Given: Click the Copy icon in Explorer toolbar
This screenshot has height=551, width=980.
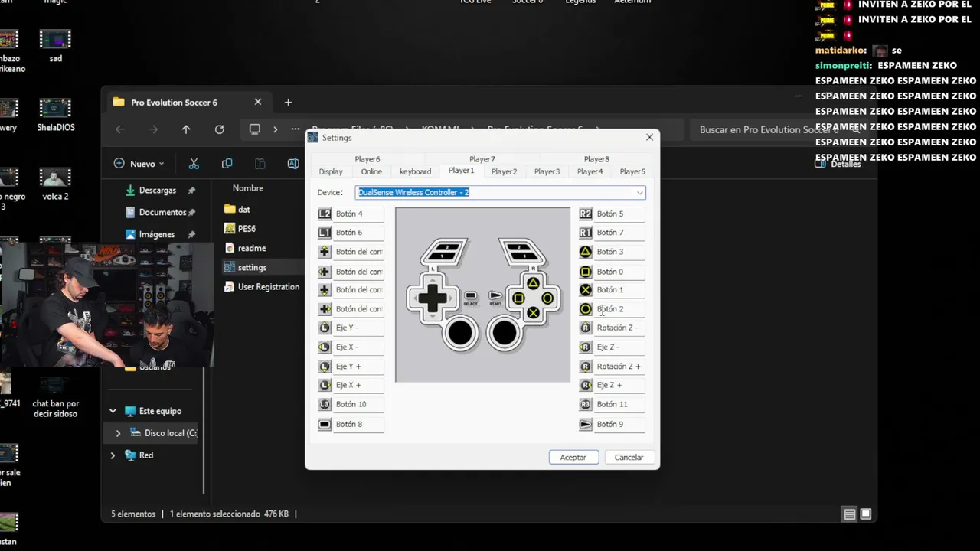Looking at the screenshot, I should tap(227, 164).
